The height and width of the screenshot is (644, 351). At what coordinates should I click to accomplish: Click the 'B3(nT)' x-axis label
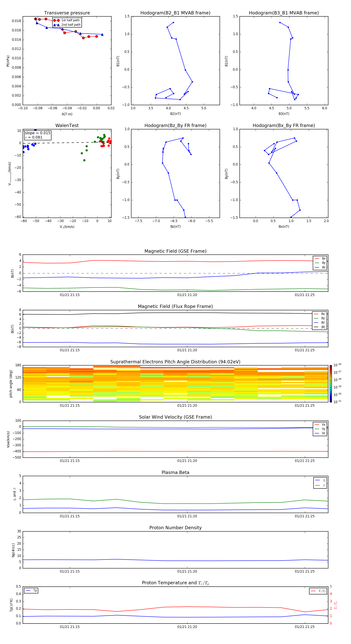click(x=284, y=114)
